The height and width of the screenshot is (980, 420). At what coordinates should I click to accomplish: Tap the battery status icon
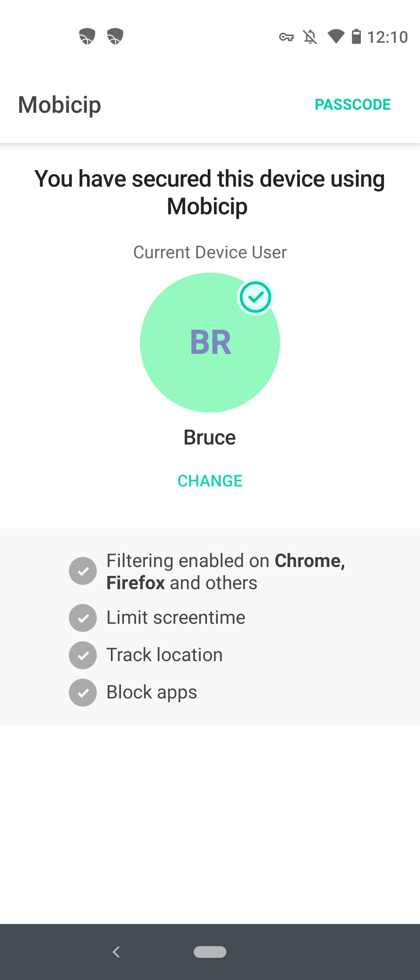tap(356, 37)
